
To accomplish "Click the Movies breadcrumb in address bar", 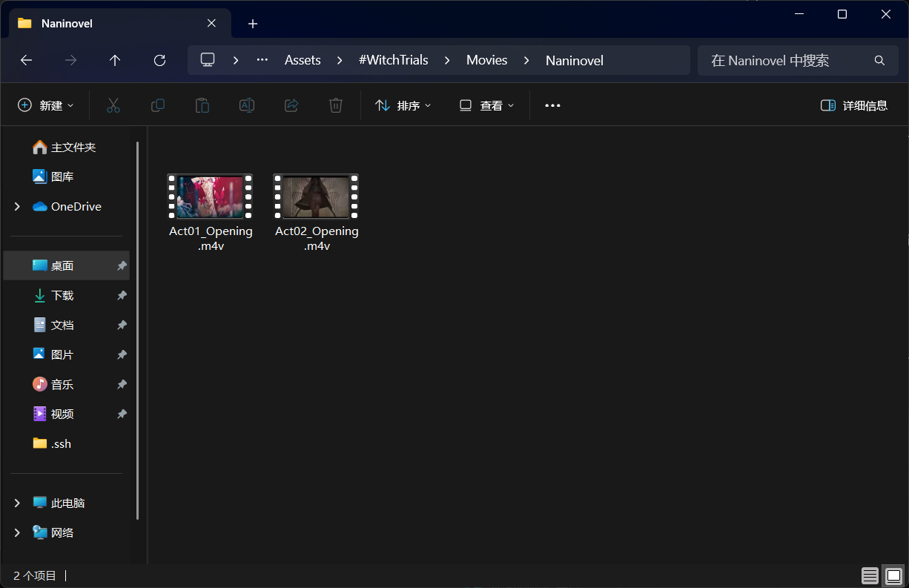I will pyautogui.click(x=486, y=60).
